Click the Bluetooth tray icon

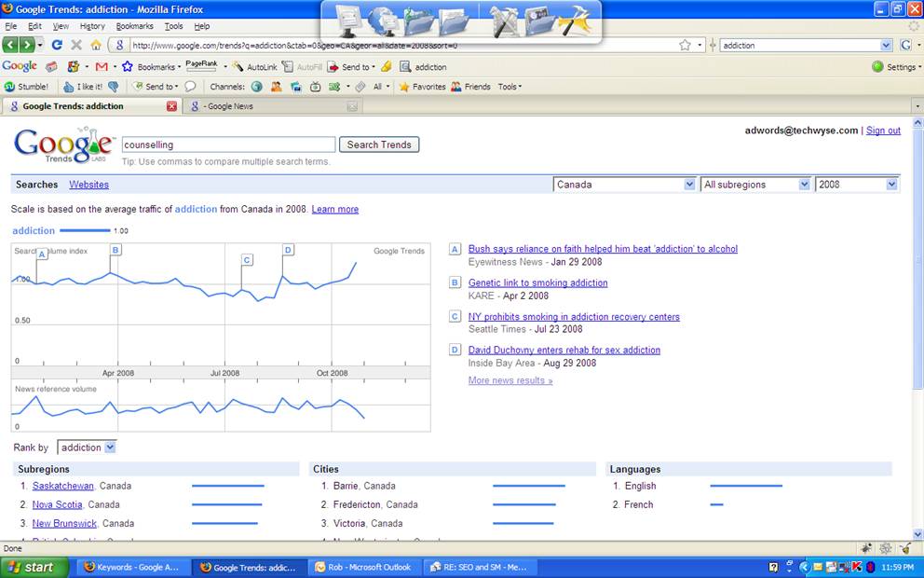click(870, 567)
